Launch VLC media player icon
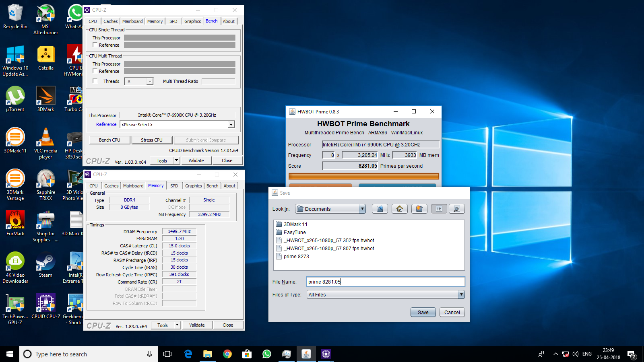Viewport: 644px width, 362px height. coord(45,144)
